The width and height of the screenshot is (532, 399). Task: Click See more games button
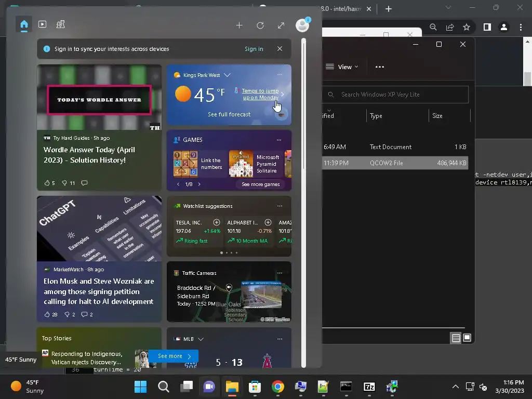pos(260,184)
